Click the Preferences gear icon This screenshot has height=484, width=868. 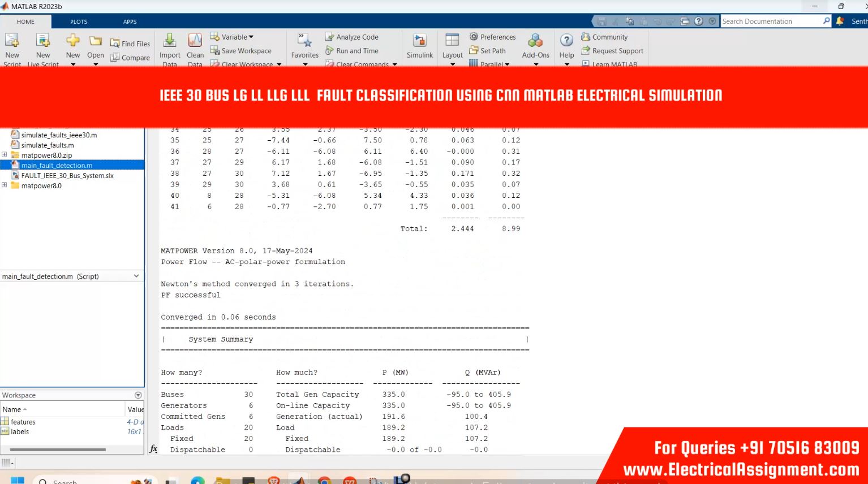(x=474, y=37)
